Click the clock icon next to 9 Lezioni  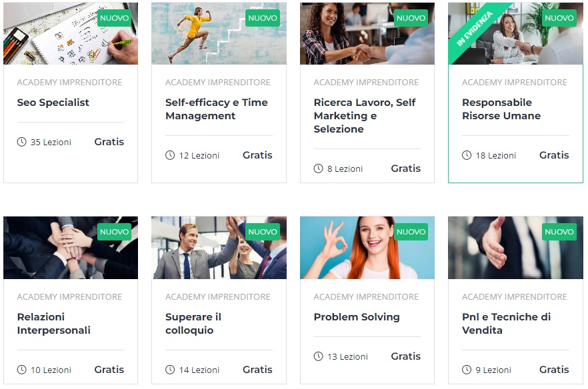pyautogui.click(x=467, y=370)
